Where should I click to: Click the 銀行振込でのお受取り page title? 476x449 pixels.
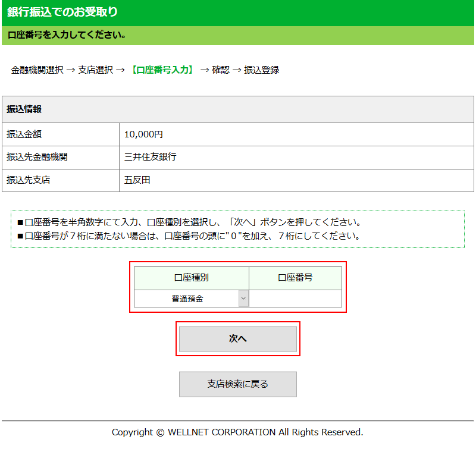coord(62,12)
